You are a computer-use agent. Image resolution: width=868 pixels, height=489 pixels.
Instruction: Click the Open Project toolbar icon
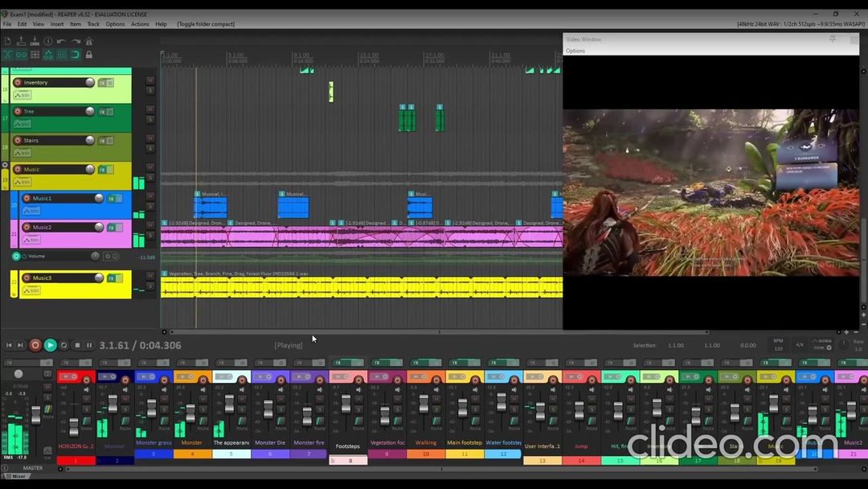21,42
